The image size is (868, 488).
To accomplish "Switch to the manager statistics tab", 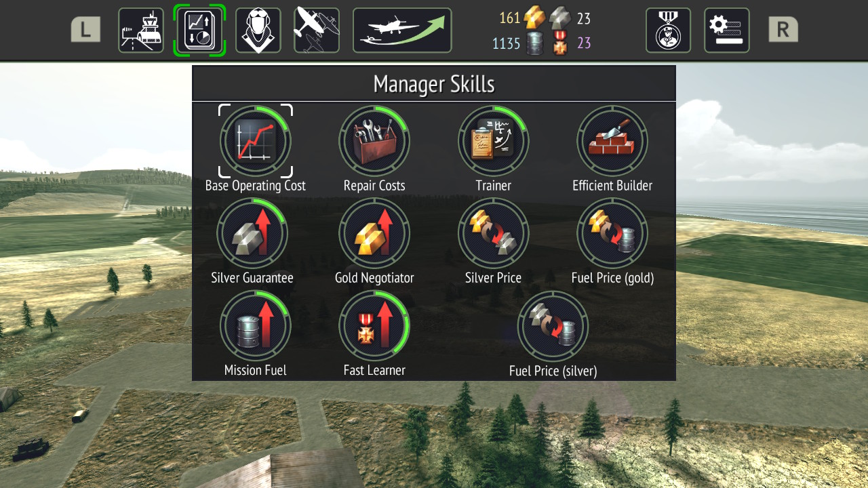I will [199, 30].
